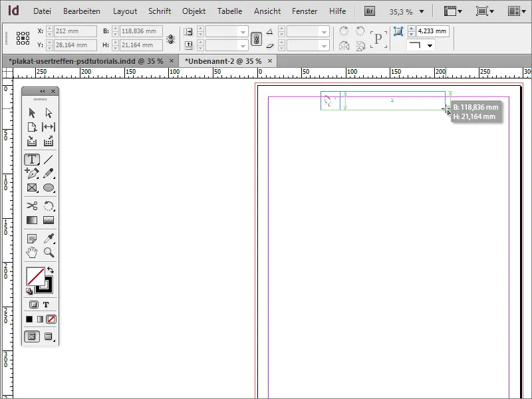The width and height of the screenshot is (532, 399).
Task: Open the Datei menu
Action: [x=42, y=11]
